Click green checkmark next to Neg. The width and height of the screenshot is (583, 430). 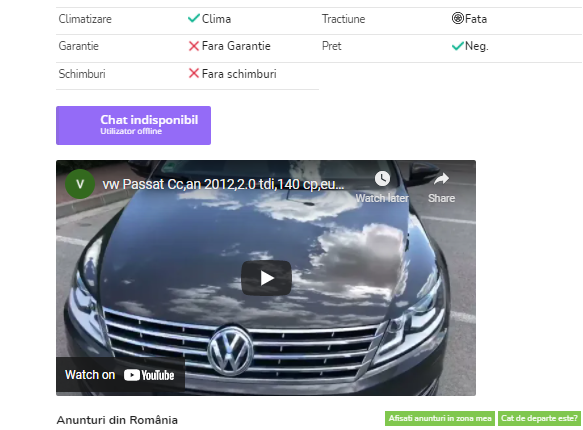click(x=457, y=46)
